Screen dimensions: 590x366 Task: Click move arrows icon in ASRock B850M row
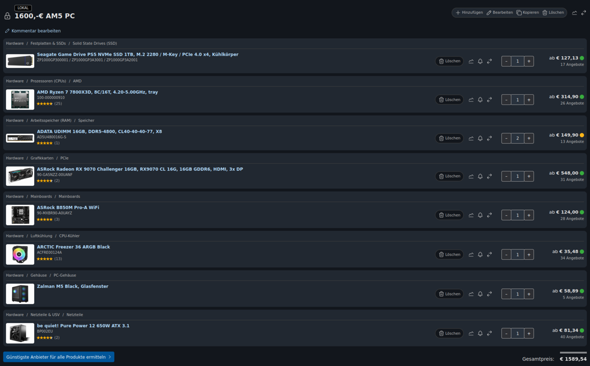490,215
